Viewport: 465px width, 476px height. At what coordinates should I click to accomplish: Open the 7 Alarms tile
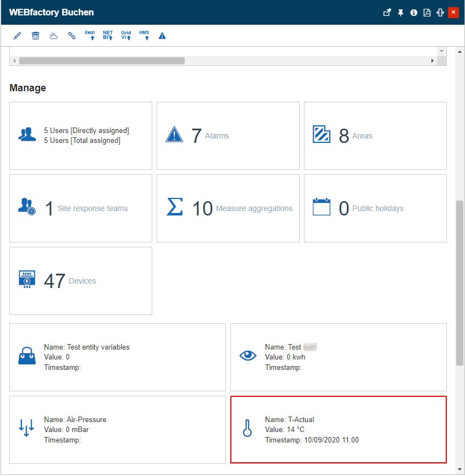[x=228, y=136]
